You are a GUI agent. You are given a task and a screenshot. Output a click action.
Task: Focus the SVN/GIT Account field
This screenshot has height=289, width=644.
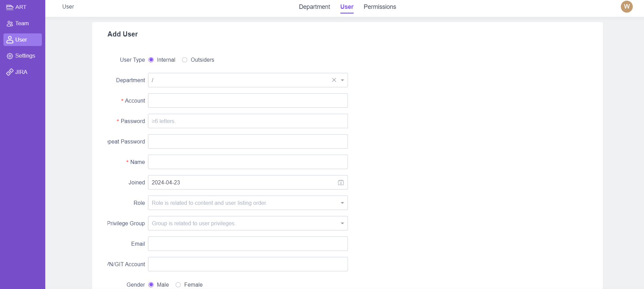coord(248,264)
